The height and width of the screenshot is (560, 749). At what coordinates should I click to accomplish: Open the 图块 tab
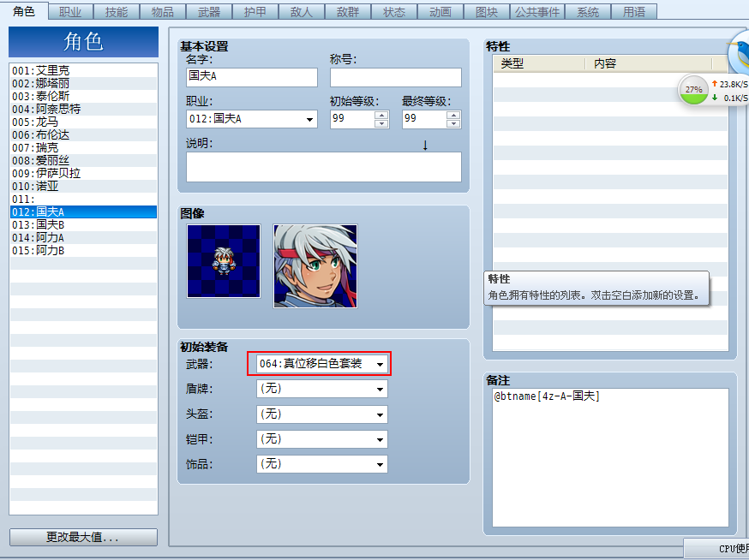[487, 12]
